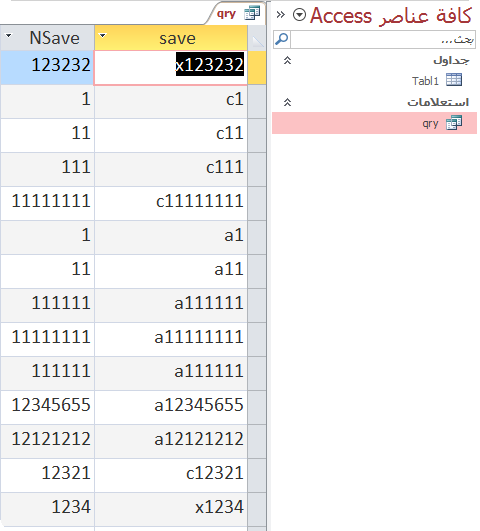Click the save column header

coord(171,38)
